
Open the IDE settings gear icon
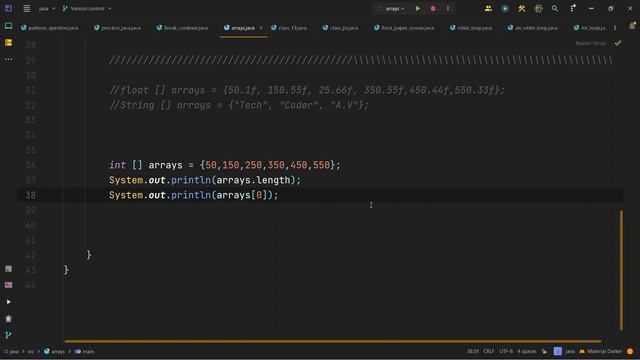pos(538,9)
